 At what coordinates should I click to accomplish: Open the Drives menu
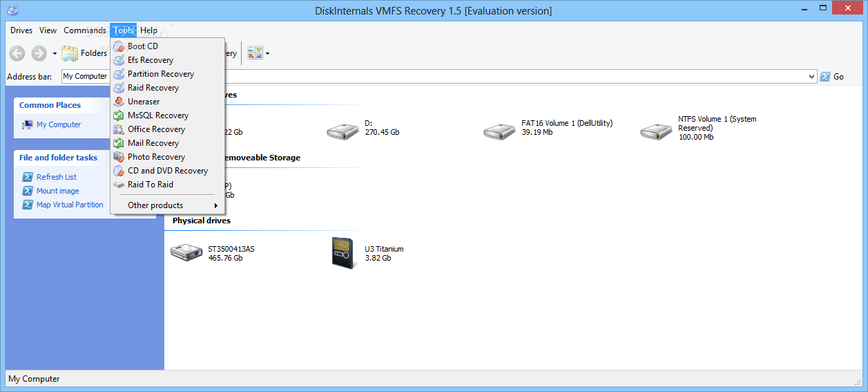21,30
